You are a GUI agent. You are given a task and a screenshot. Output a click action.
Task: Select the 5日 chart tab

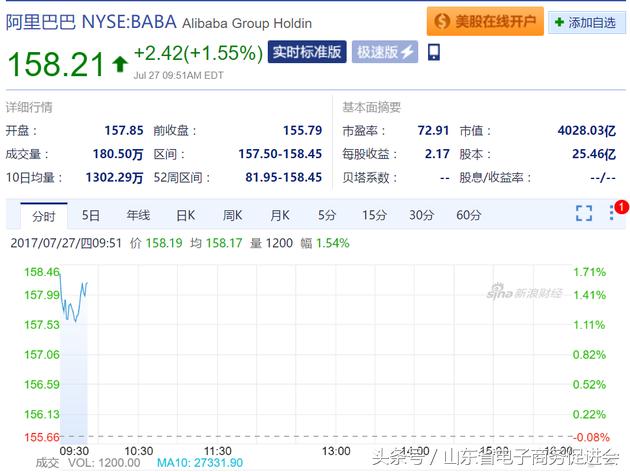91,215
